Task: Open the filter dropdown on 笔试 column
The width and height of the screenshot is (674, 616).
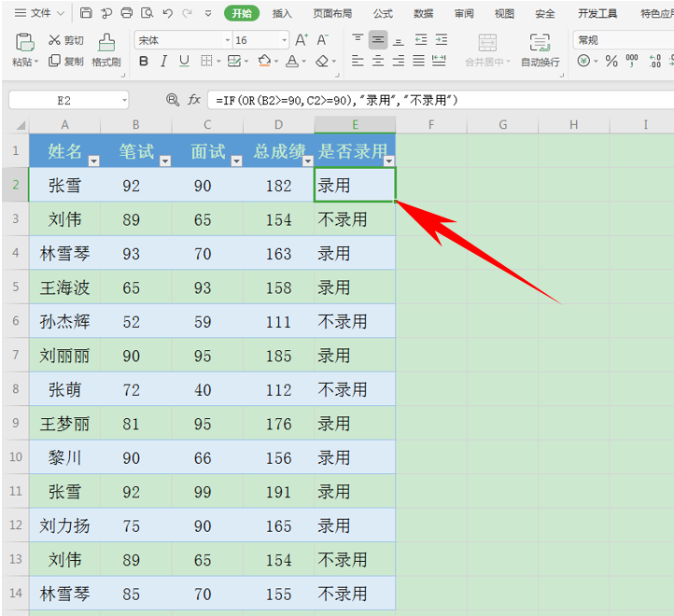Action: coord(165,161)
